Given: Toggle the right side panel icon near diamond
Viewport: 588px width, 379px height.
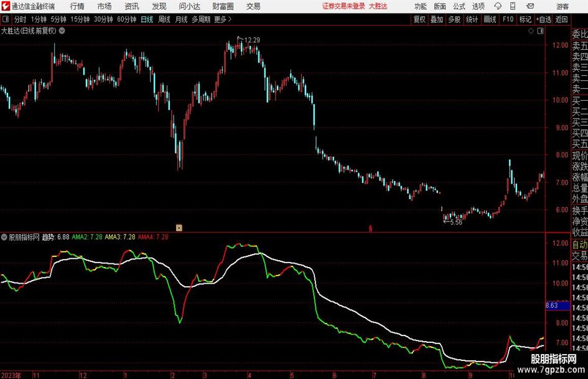Looking at the screenshot, I should coord(540,31).
